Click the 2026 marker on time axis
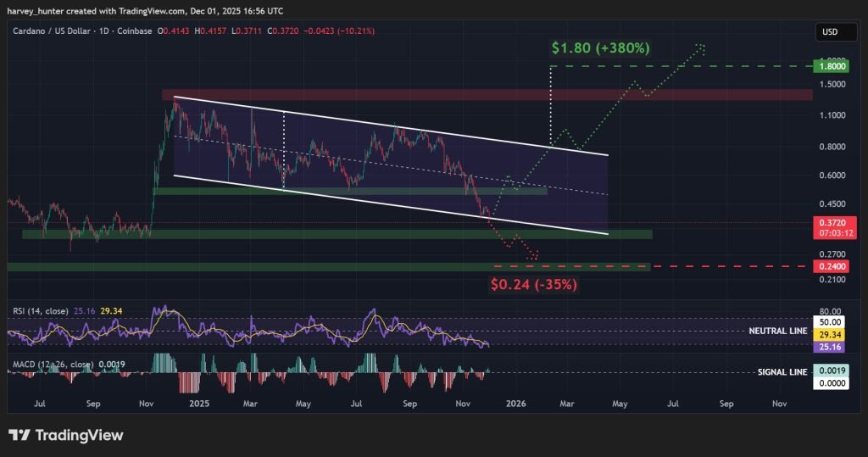The width and height of the screenshot is (868, 457). point(515,404)
